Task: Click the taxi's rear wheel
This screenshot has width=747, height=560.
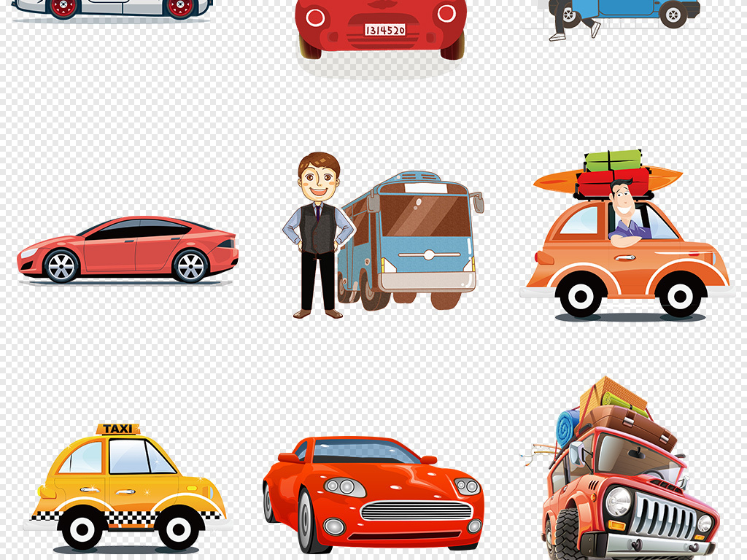Action: coord(179,526)
